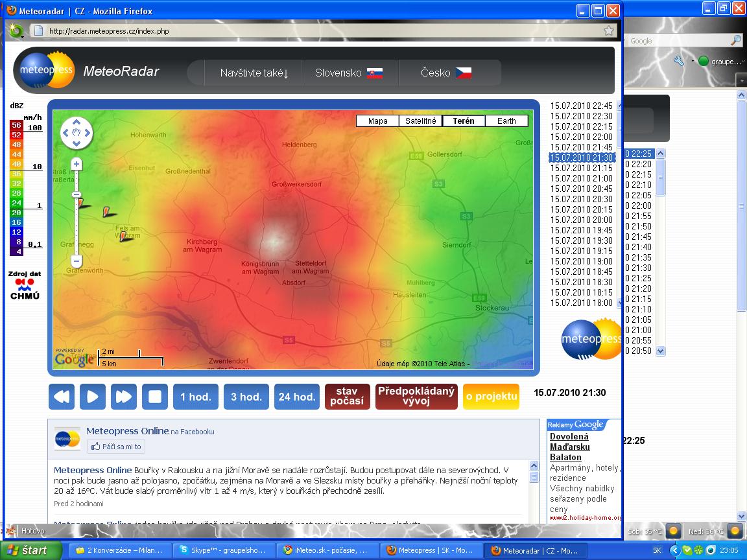Click the map zoom out minus button
Viewport: 747px width, 560px height.
point(77,261)
